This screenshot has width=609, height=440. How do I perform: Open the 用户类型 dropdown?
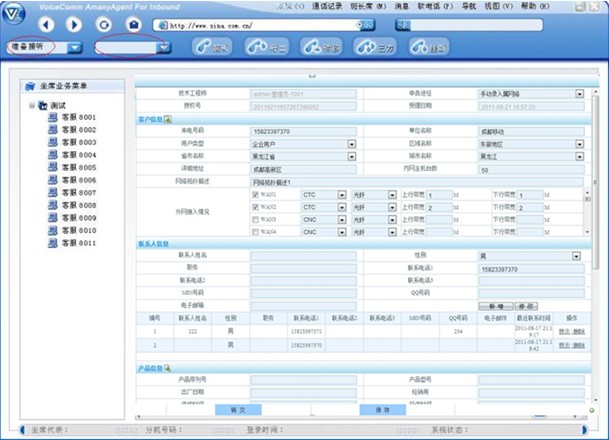click(351, 144)
